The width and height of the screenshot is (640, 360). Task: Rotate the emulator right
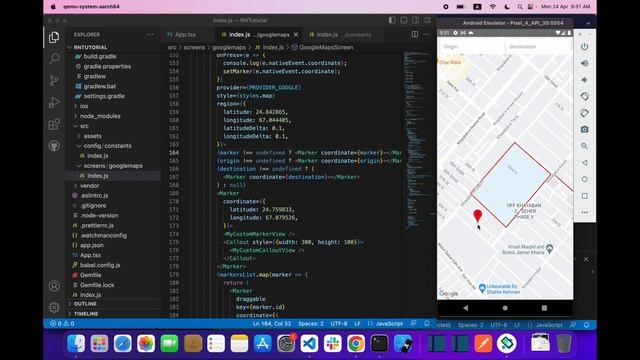point(584,113)
